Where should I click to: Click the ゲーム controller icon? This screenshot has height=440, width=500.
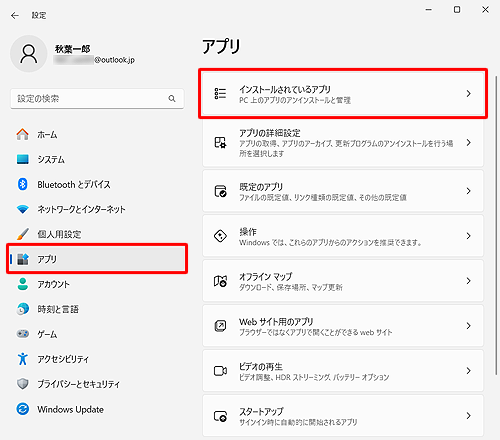(23, 334)
